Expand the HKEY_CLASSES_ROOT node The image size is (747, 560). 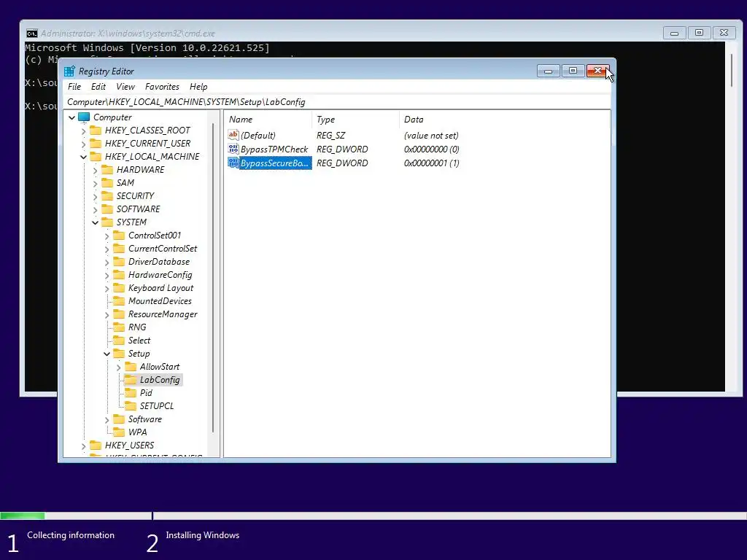(83, 131)
